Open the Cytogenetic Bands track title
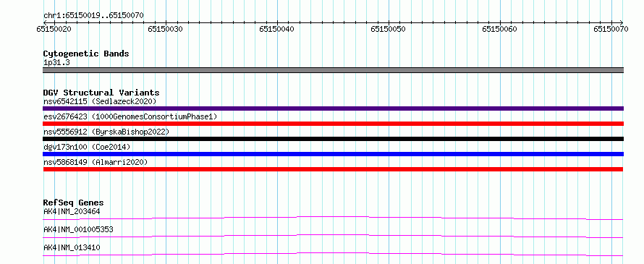The image size is (644, 264). tap(86, 54)
